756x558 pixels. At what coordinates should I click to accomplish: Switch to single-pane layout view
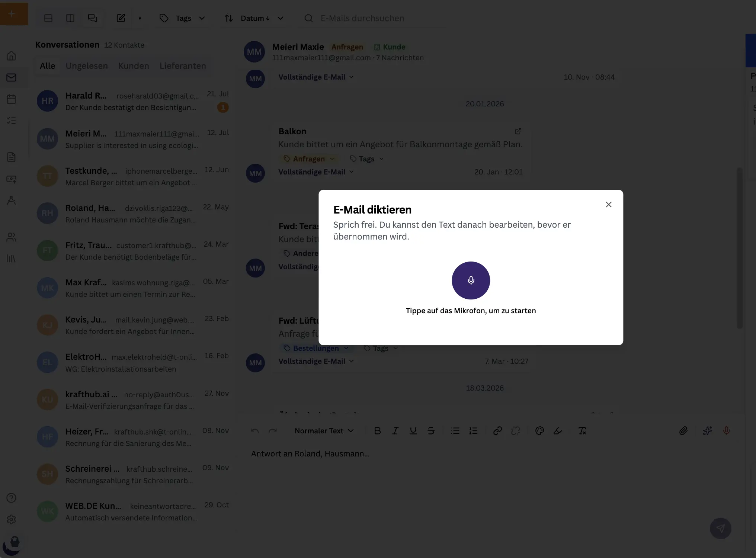pyautogui.click(x=48, y=18)
